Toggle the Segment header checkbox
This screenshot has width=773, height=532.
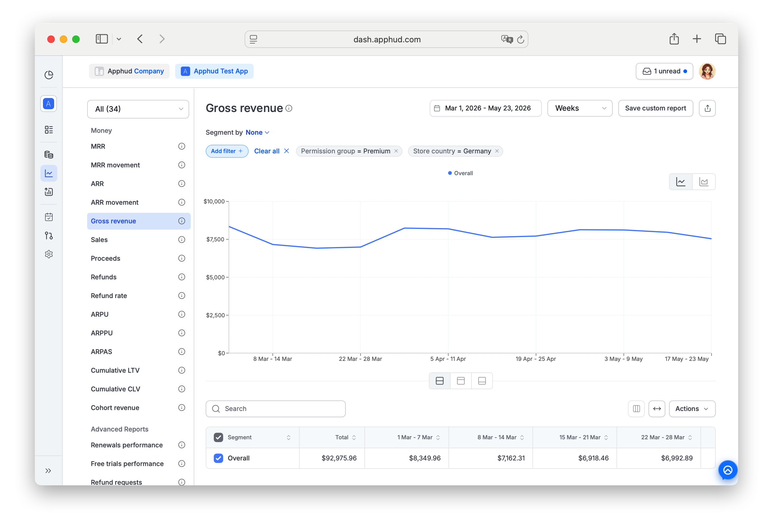tap(218, 437)
